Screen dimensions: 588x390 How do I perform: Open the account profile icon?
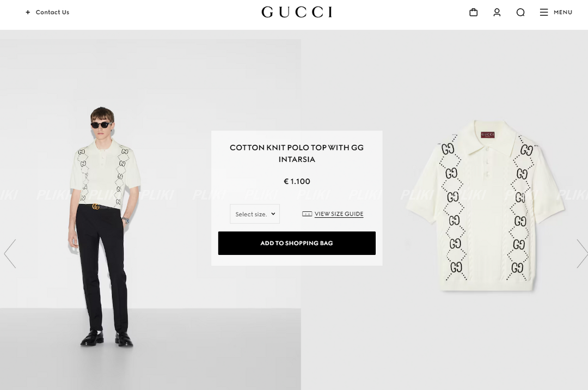coord(497,13)
